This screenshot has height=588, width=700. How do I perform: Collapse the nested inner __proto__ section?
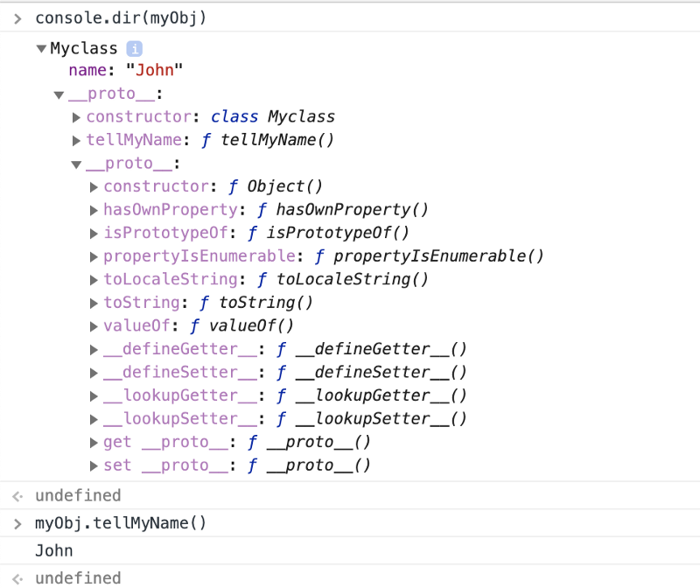[76, 164]
